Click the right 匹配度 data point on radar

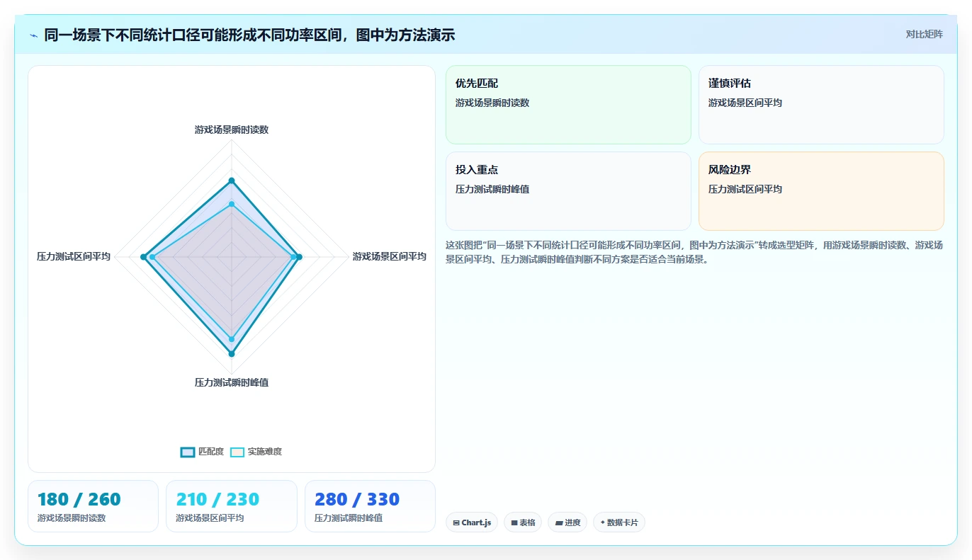[299, 257]
